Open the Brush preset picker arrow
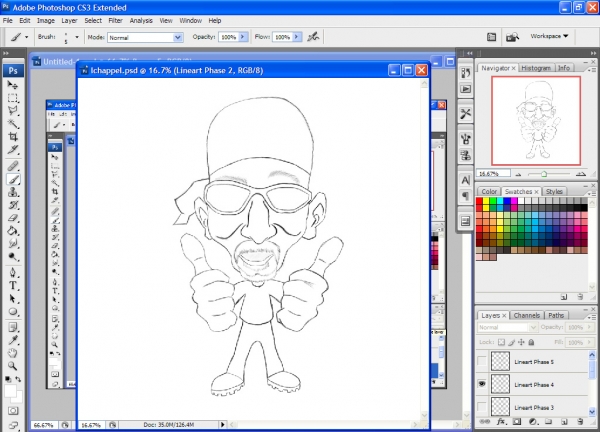This screenshot has height=432, width=600. (77, 37)
